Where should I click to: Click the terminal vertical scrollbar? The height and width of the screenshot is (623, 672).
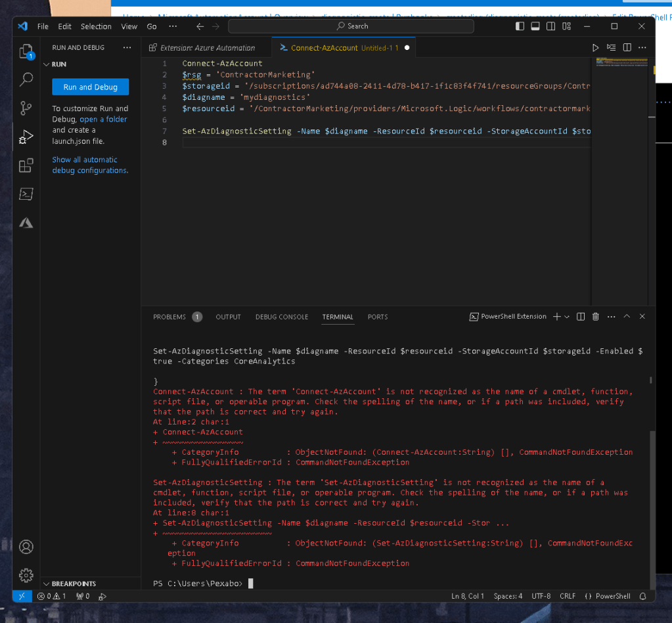pyautogui.click(x=652, y=509)
